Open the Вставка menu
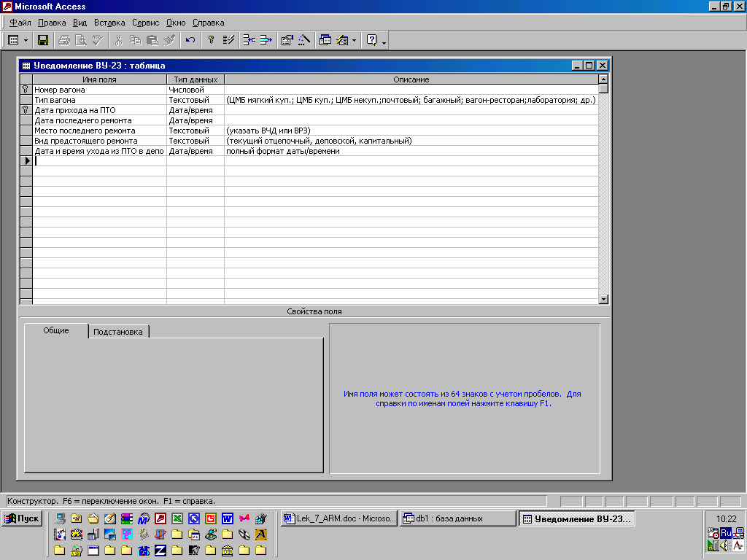 pos(109,23)
